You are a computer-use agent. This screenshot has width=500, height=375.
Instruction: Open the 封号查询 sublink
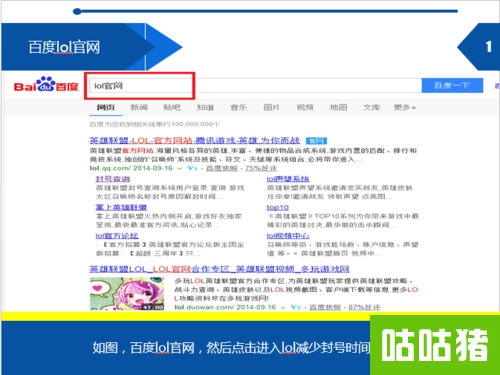pyautogui.click(x=113, y=179)
